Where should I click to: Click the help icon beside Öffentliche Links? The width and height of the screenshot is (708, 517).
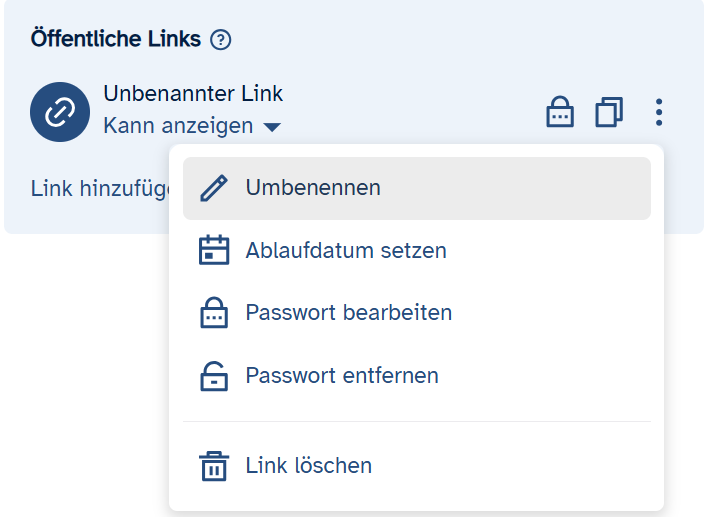tap(221, 40)
